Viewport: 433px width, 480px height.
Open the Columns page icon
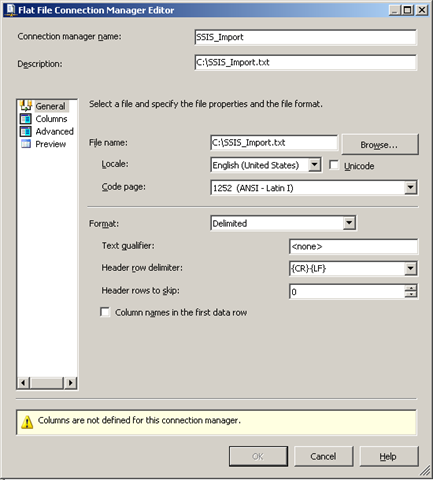(x=26, y=119)
